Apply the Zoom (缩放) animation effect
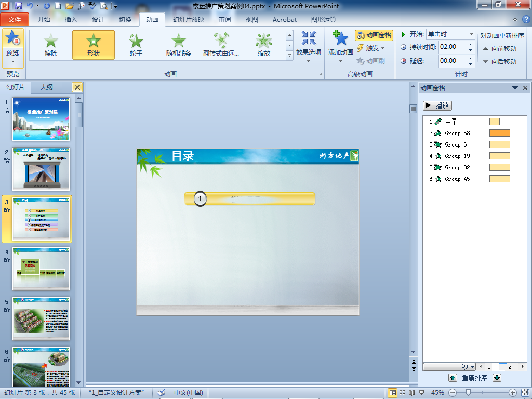Screen dimensions: 532x399 (263, 45)
